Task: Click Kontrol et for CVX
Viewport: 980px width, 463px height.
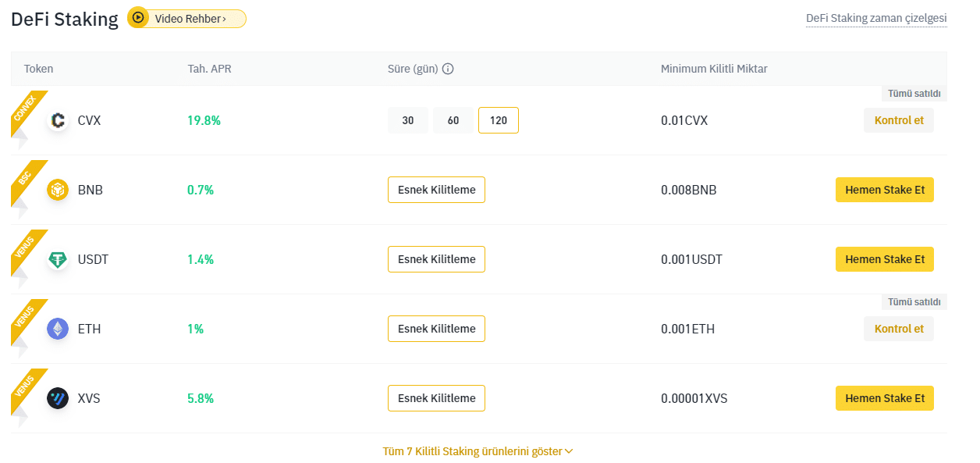Action: pyautogui.click(x=899, y=120)
